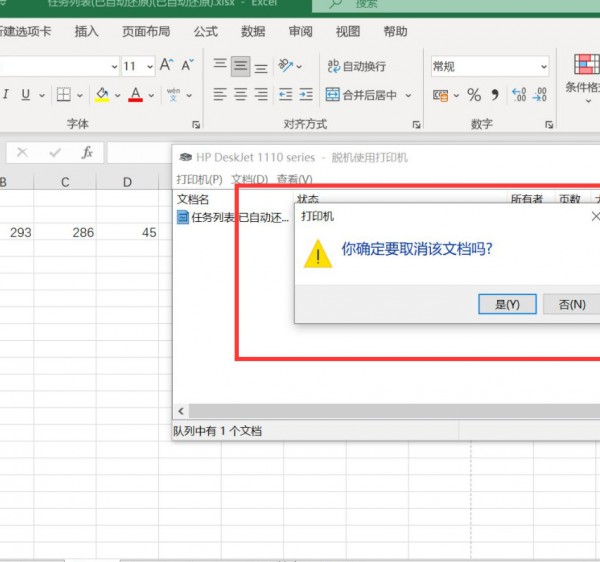Open the 公式 ribbon tab

(205, 31)
